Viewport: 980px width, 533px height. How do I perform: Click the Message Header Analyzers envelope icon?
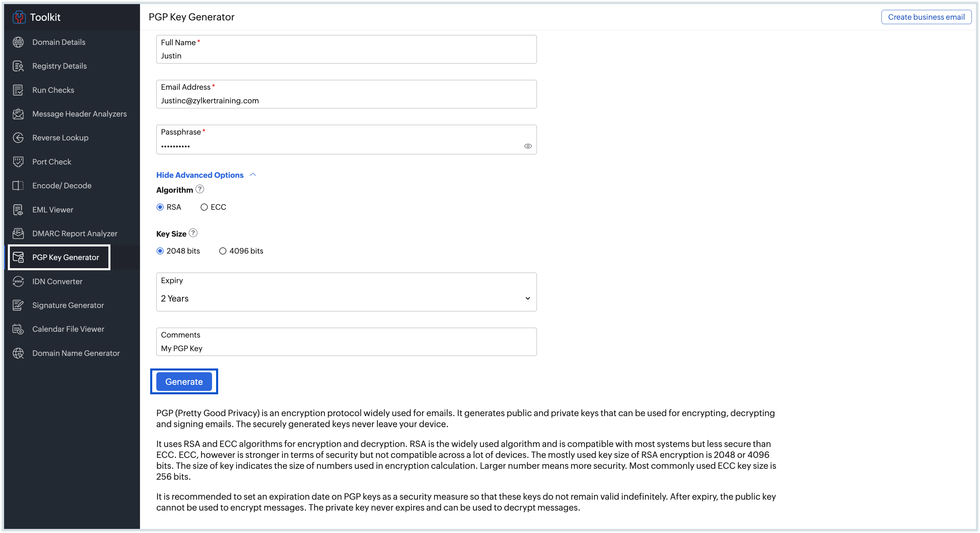(18, 114)
